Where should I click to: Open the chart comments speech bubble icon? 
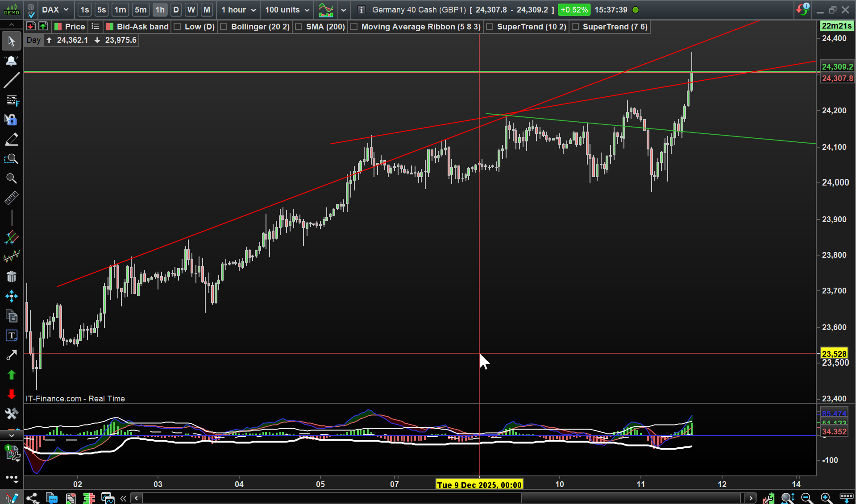pyautogui.click(x=52, y=498)
